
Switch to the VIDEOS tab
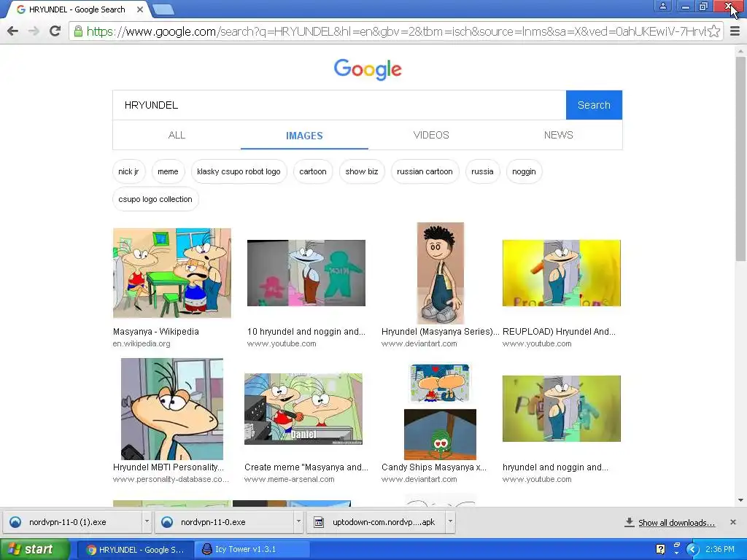pos(431,135)
